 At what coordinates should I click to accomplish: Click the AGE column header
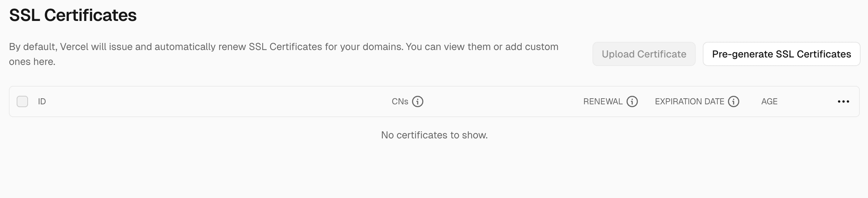click(x=769, y=101)
